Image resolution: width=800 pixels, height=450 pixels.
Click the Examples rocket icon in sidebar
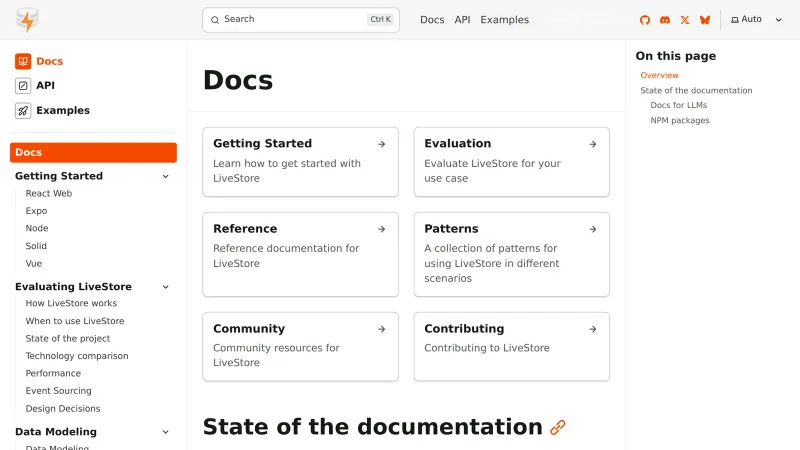[23, 110]
